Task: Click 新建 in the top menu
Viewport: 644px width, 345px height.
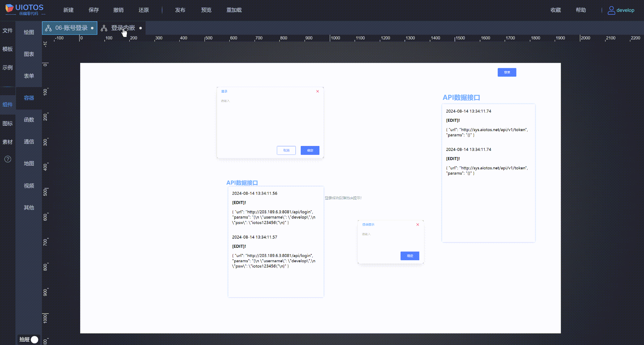Action: 68,10
